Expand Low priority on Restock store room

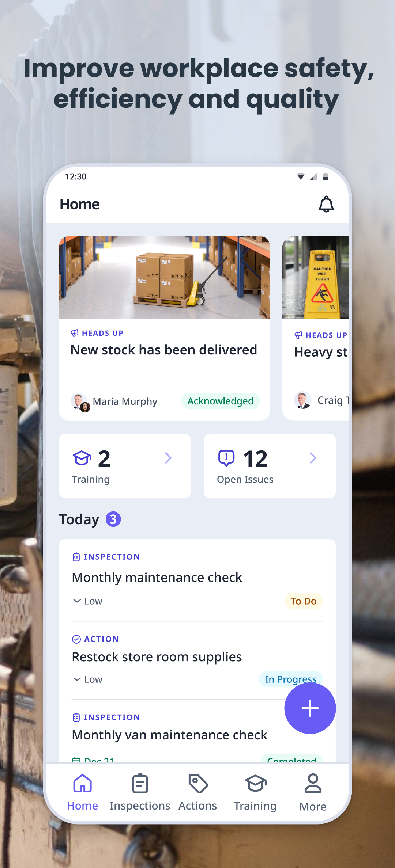click(x=87, y=679)
